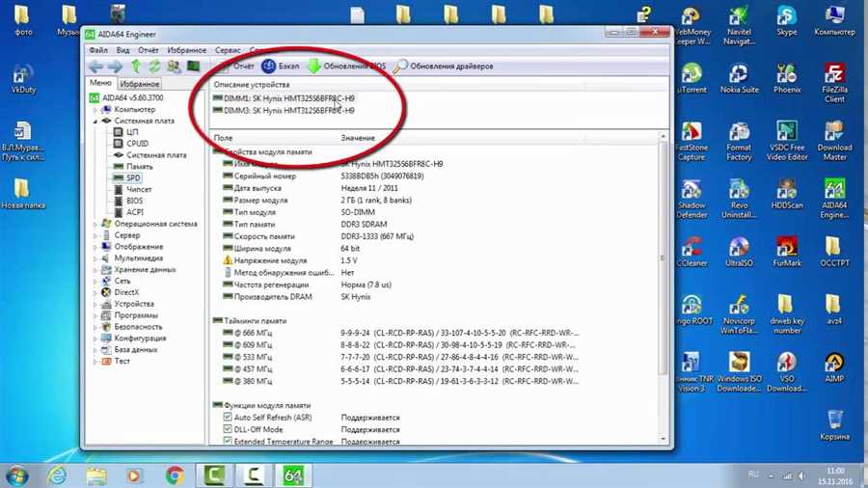The height and width of the screenshot is (488, 868).
Task: Switch to the Избранное tab in sidebar
Action: tap(140, 84)
